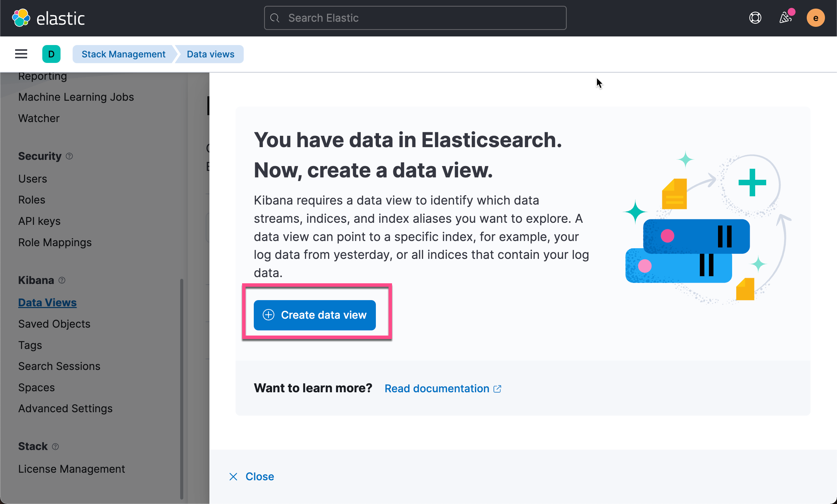Click the Create data view button
This screenshot has height=504, width=837.
click(314, 315)
